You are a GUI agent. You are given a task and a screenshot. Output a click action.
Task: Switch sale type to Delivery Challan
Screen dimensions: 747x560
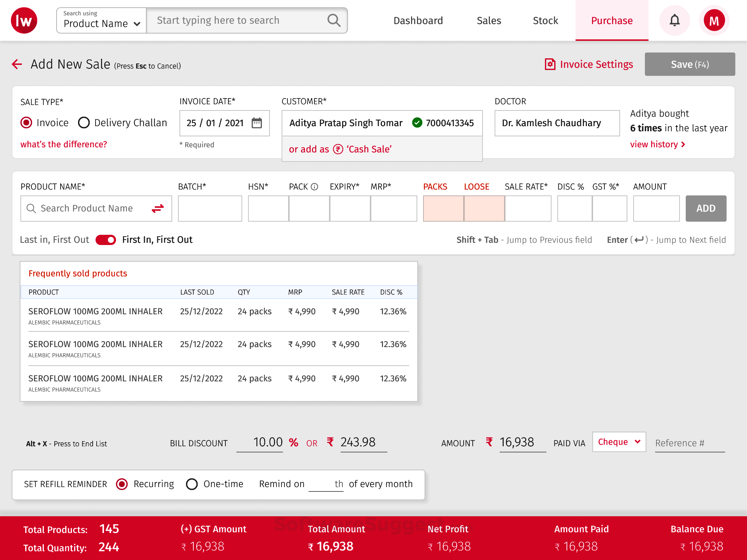coord(84,123)
